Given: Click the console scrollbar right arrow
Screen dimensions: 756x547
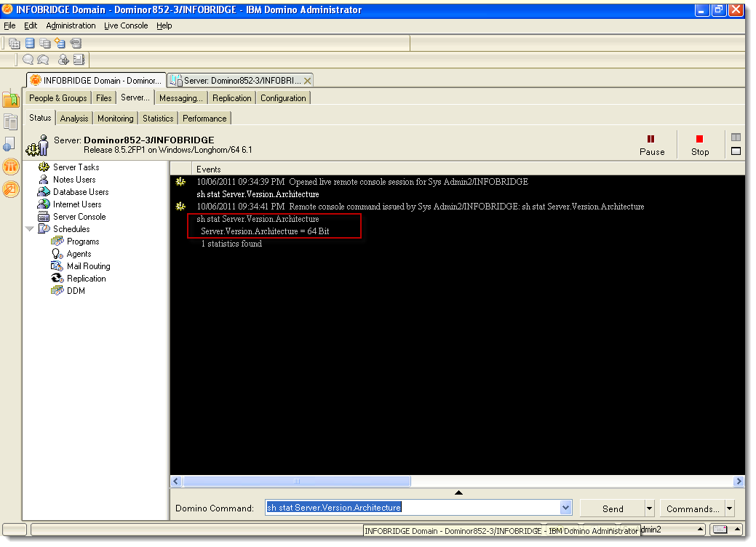Looking at the screenshot, I should click(x=739, y=481).
